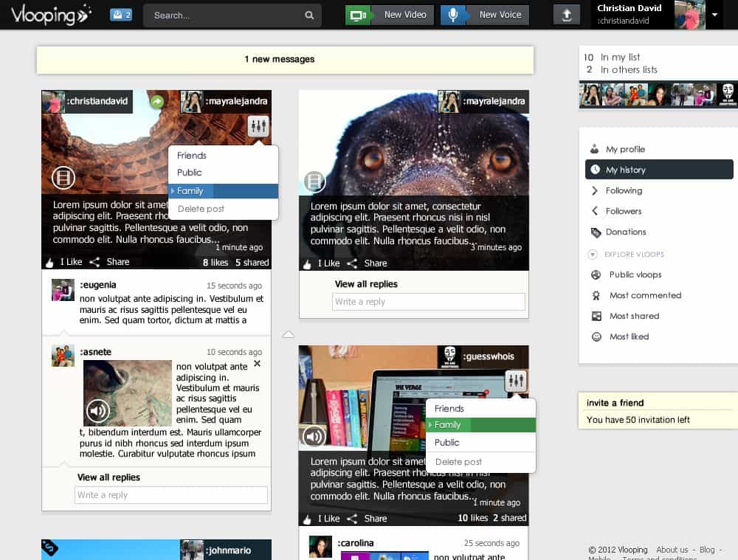Image resolution: width=738 pixels, height=560 pixels.
Task: Open :eugenia's avatar
Action: pos(63,290)
